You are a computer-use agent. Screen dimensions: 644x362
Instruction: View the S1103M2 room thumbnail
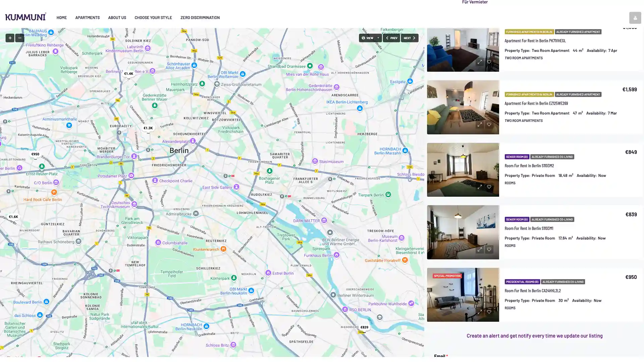pyautogui.click(x=463, y=170)
